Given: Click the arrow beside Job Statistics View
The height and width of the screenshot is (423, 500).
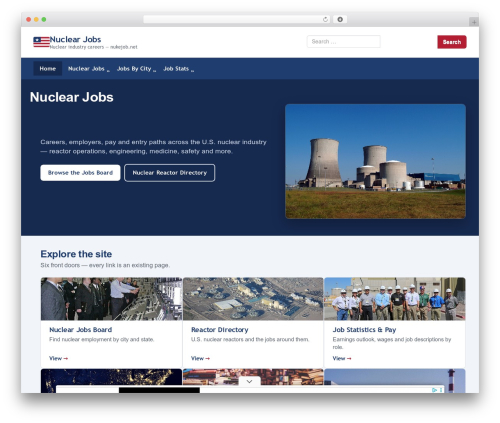Looking at the screenshot, I should (349, 358).
